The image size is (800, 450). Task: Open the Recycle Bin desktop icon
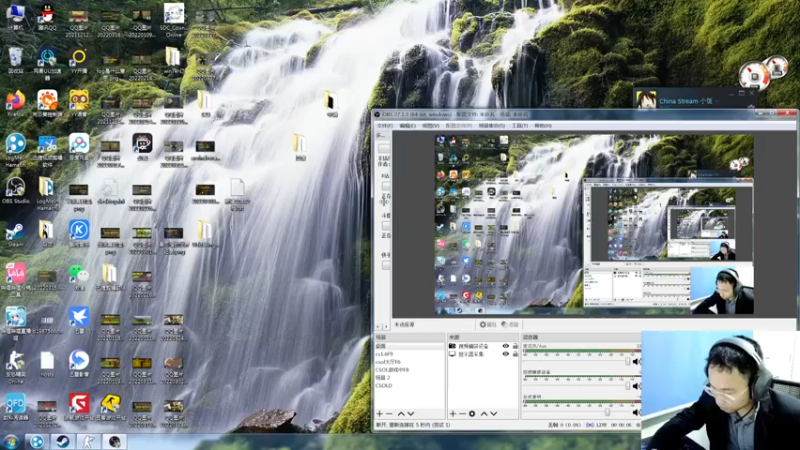[16, 59]
